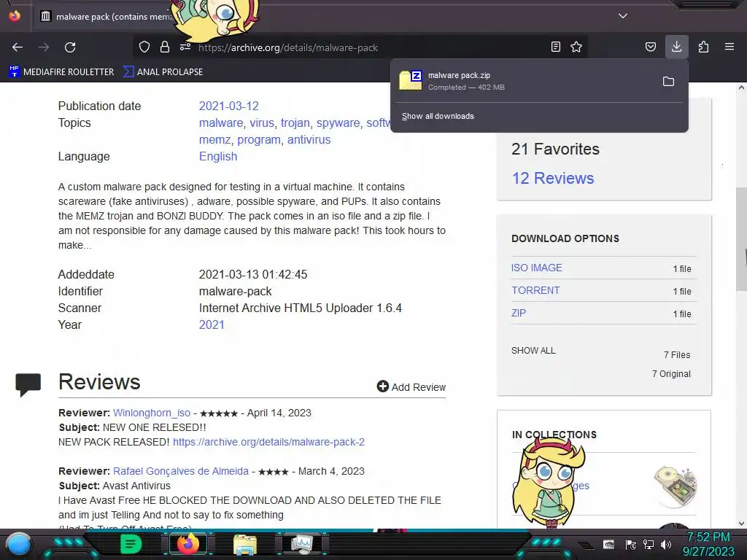
Task: Open malware pack.zip from downloads
Action: (524, 81)
